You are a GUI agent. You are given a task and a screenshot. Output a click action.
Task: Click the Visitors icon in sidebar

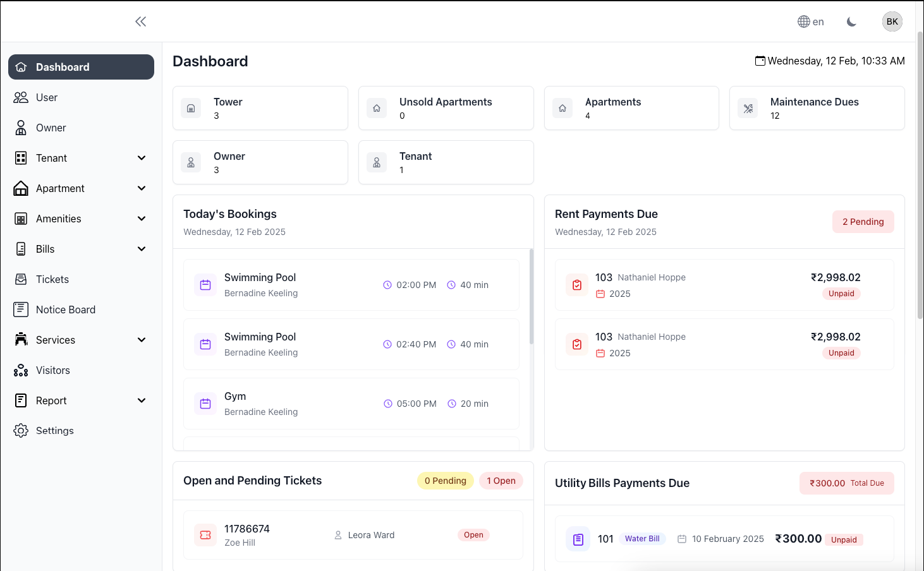[21, 370]
